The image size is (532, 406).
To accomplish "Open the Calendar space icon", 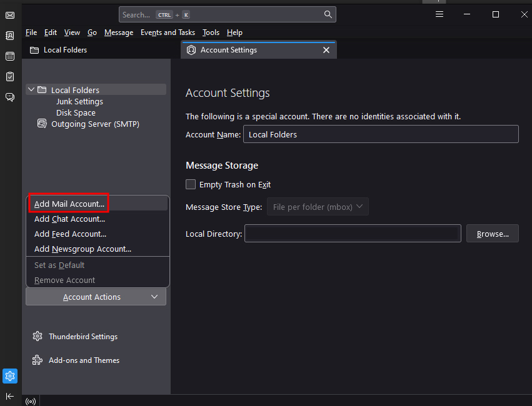I will [10, 56].
